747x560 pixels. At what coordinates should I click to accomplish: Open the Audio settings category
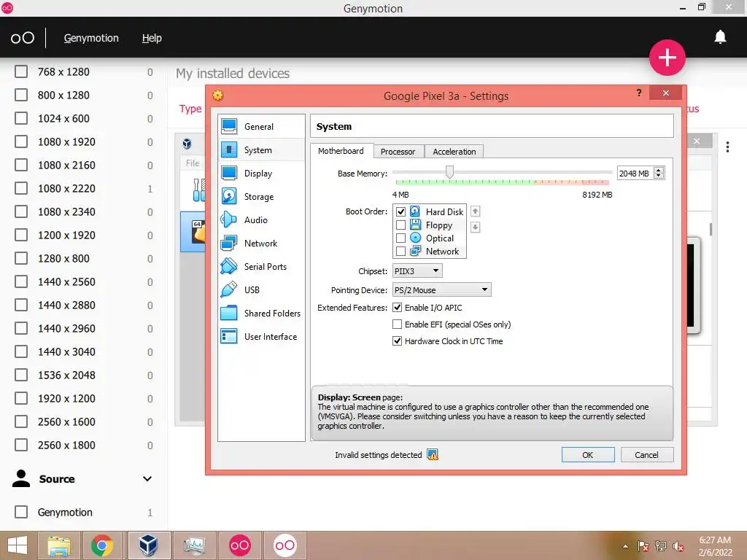click(x=260, y=220)
